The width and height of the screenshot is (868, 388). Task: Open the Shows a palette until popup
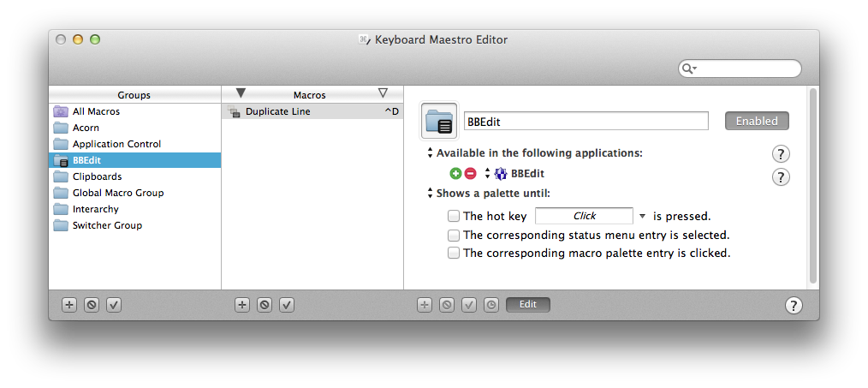[430, 194]
